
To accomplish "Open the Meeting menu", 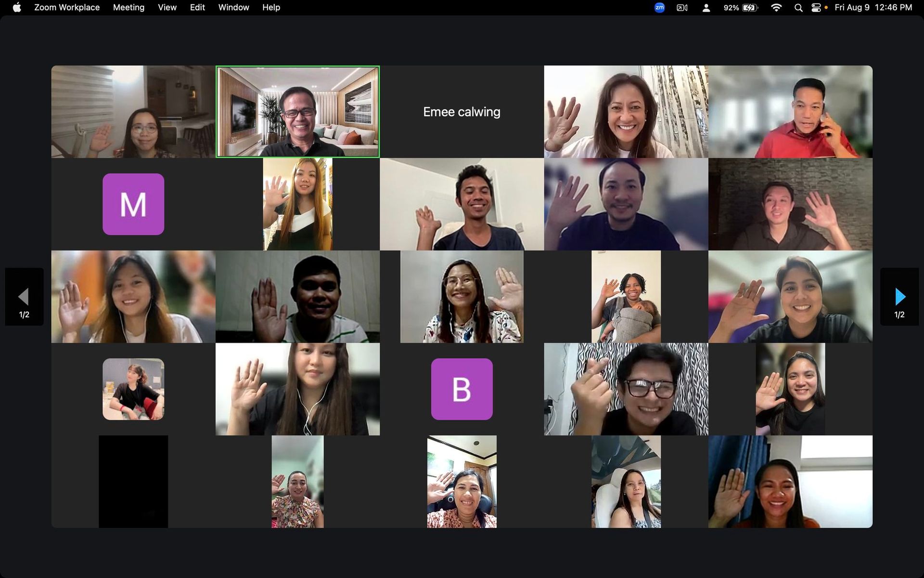I will click(128, 7).
